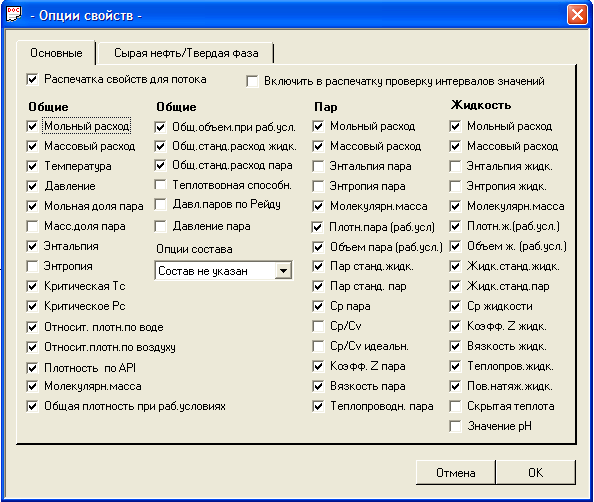Enable the Энтропия checkbox under Общие
Image resolution: width=594 pixels, height=502 pixels.
click(33, 266)
